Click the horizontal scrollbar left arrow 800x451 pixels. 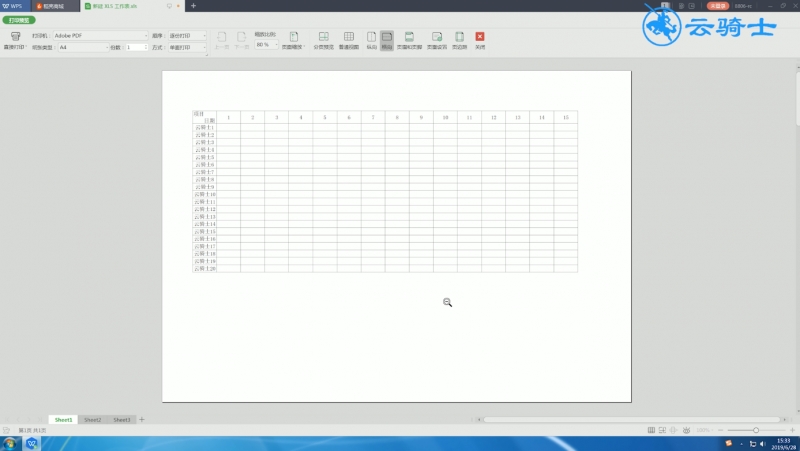(x=479, y=419)
